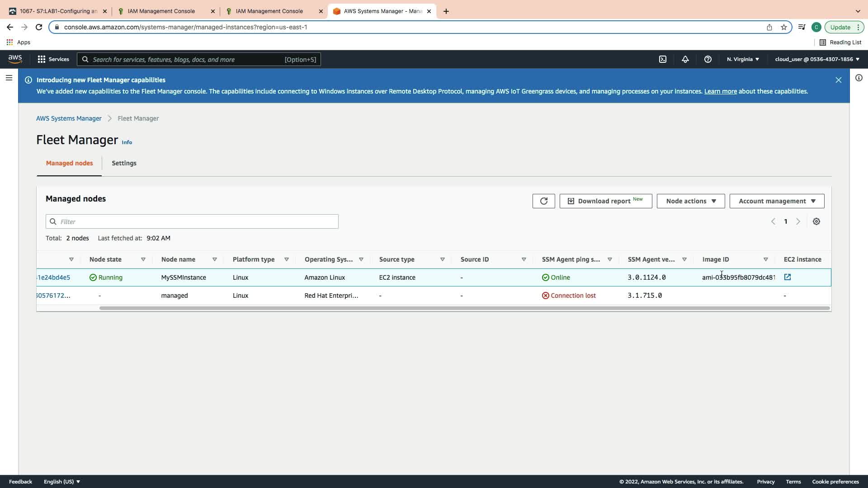Expand the Node actions dropdown

click(x=690, y=201)
